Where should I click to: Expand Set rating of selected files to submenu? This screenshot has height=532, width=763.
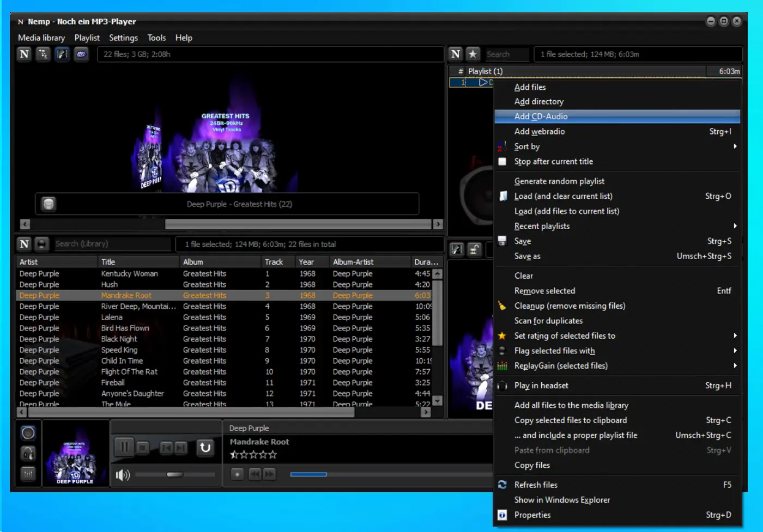pyautogui.click(x=617, y=336)
